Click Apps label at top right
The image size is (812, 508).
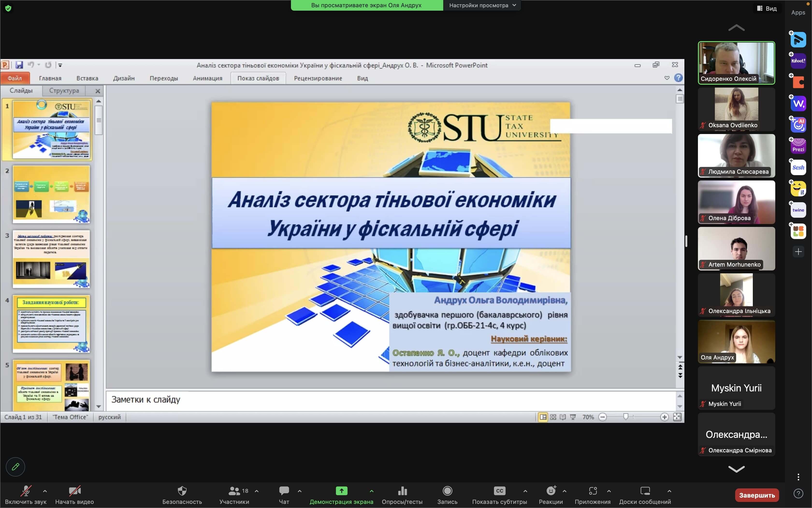[x=798, y=12]
